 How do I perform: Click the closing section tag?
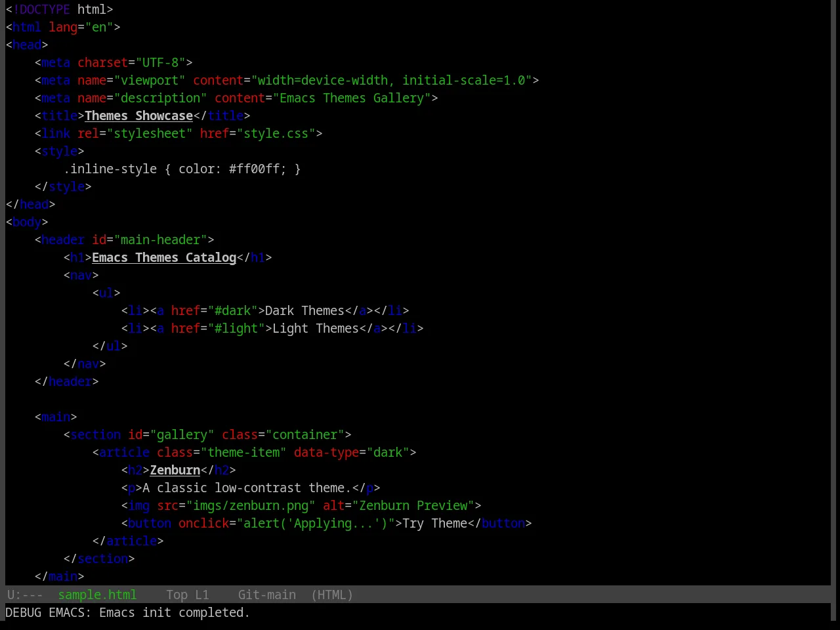coord(99,558)
